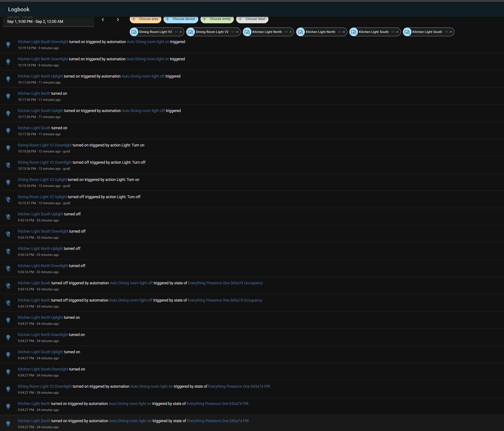Click device icon on last Kitchen Light South chip
The height and width of the screenshot is (431, 504).
[x=407, y=32]
